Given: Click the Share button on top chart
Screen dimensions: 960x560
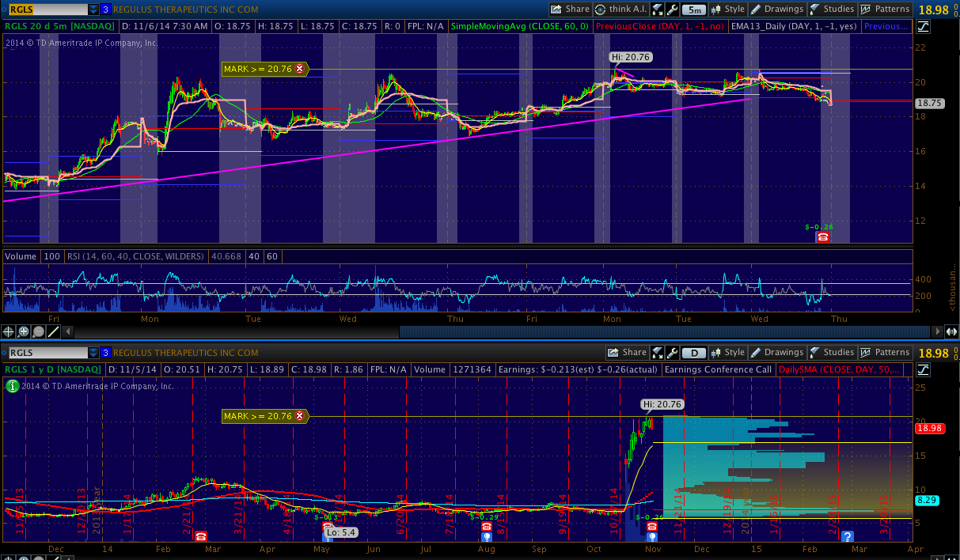Looking at the screenshot, I should point(571,9).
